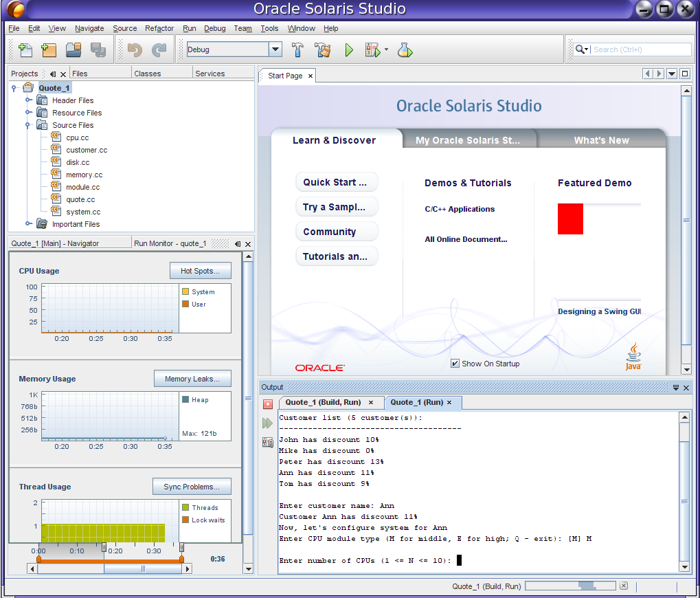Click the Memory Leaks button
Image resolution: width=700 pixels, height=598 pixels.
[x=192, y=379]
